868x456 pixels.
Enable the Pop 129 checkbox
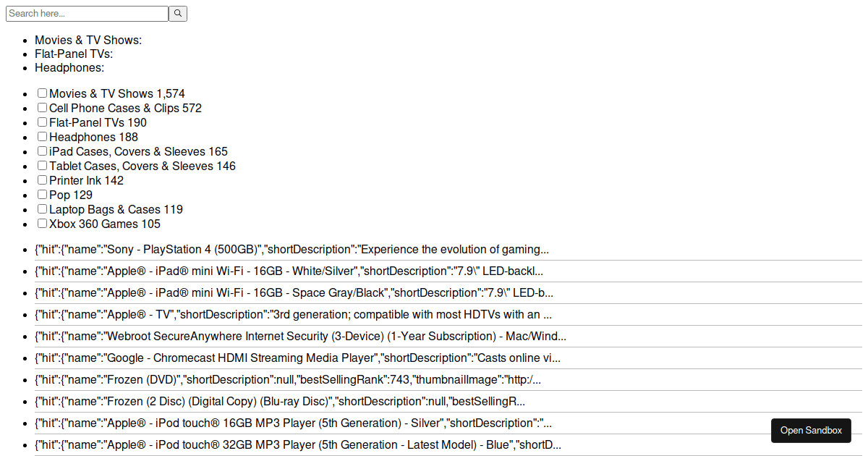43,195
